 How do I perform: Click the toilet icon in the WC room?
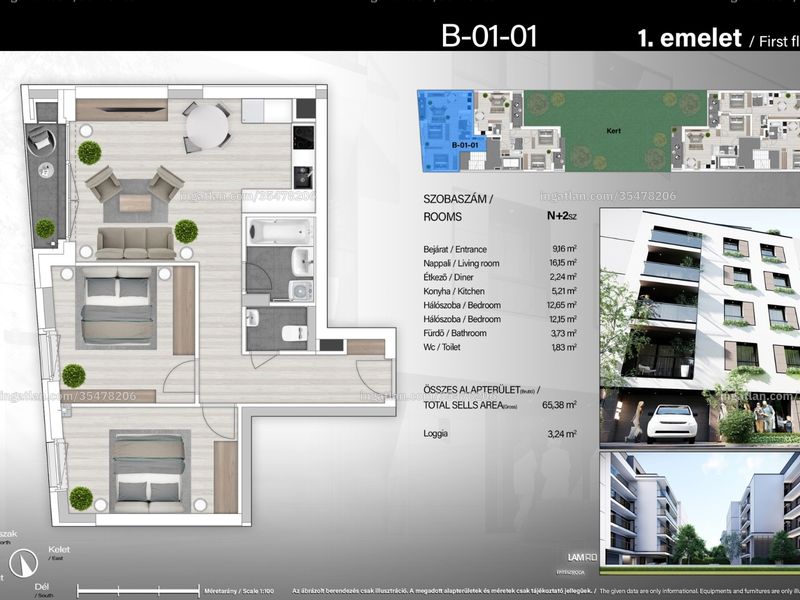pos(294,333)
